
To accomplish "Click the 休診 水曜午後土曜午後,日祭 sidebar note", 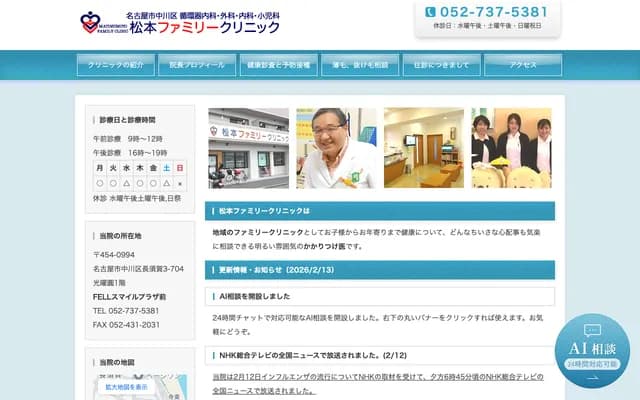I will [137, 198].
